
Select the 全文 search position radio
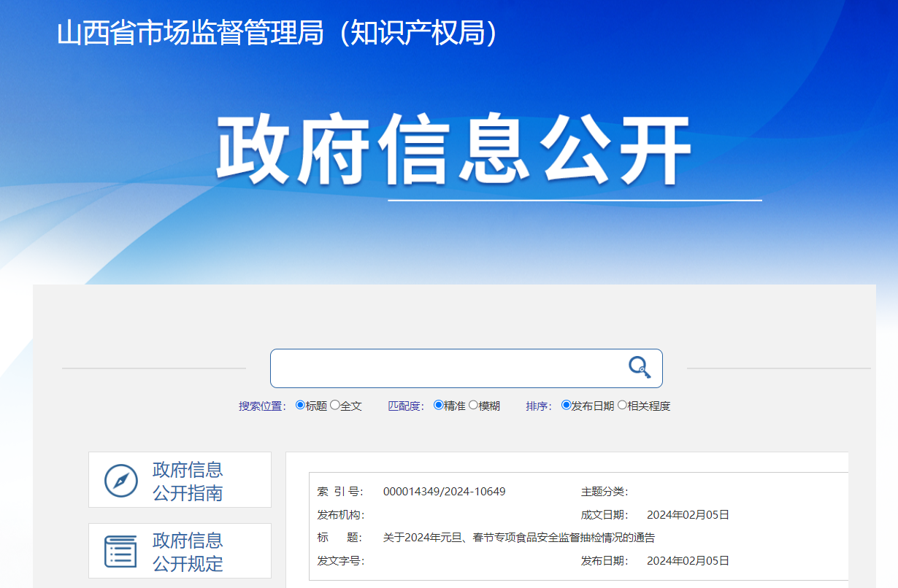pos(335,406)
